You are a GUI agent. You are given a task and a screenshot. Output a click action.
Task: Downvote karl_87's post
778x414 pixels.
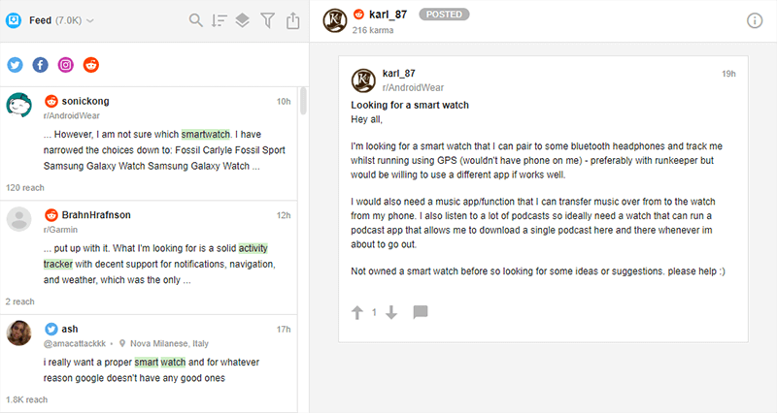coord(391,313)
